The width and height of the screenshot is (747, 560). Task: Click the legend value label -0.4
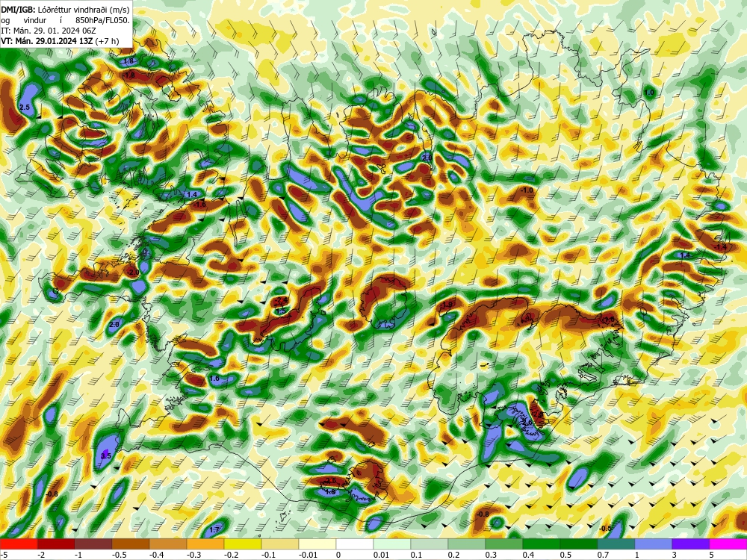coord(157,555)
